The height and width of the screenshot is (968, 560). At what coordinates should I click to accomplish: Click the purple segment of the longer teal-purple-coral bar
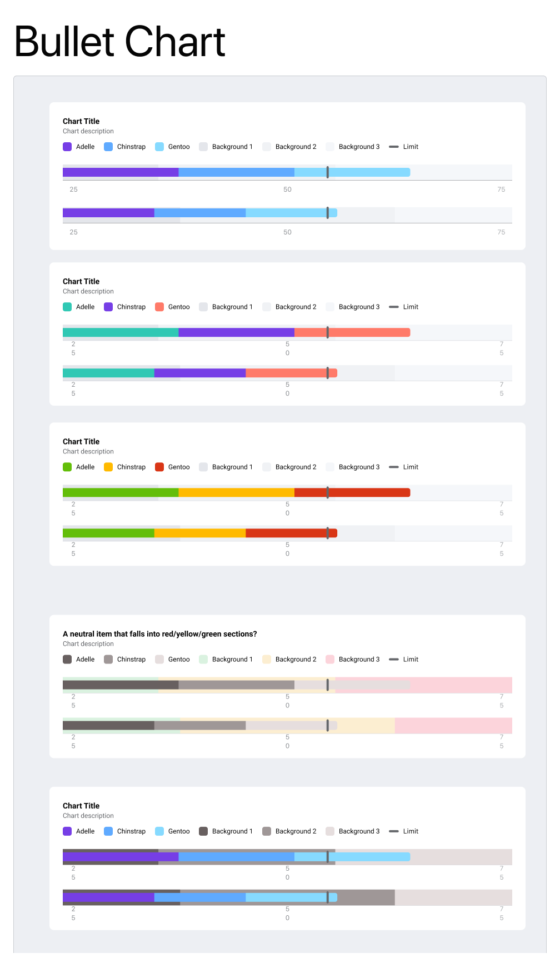point(236,332)
